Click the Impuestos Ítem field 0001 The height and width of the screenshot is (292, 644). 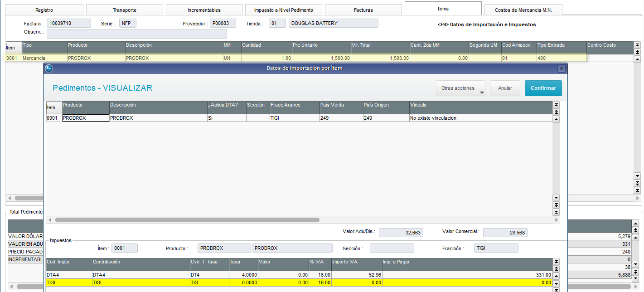tap(125, 248)
